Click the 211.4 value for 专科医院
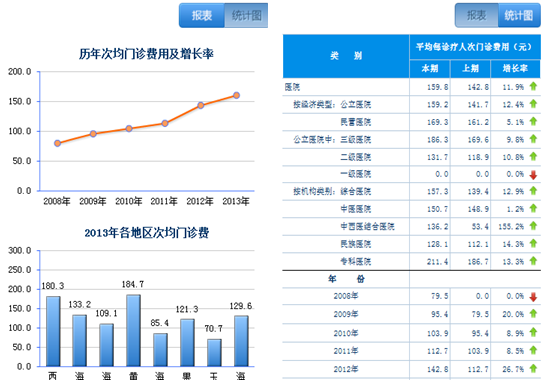The width and height of the screenshot is (544, 387). tap(438, 262)
